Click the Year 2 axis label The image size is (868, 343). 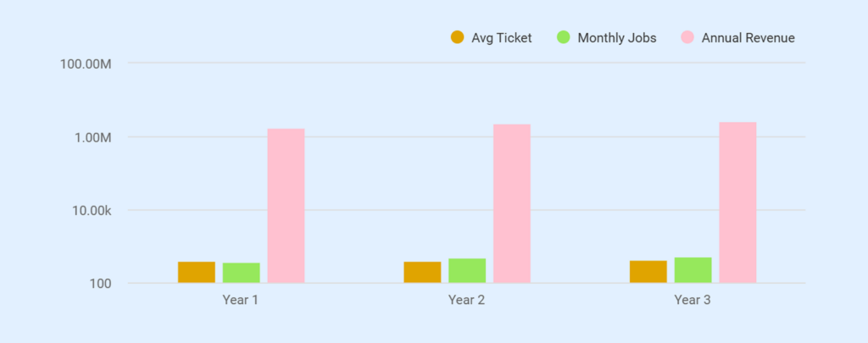tap(467, 300)
